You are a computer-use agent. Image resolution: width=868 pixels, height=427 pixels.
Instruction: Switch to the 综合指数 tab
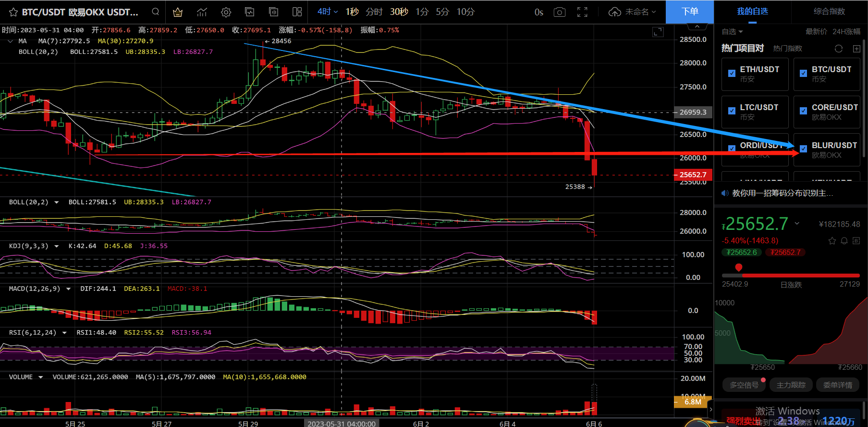tap(829, 11)
